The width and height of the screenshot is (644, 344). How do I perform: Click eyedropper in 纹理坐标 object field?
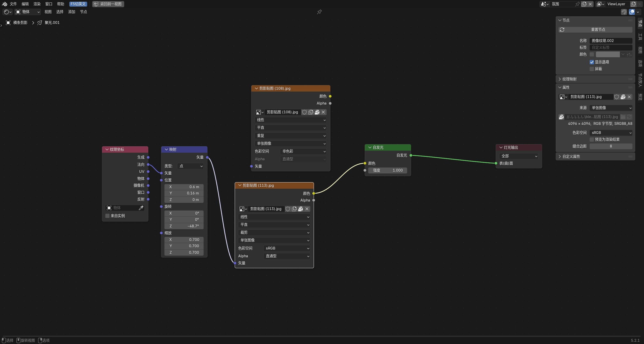coord(141,208)
